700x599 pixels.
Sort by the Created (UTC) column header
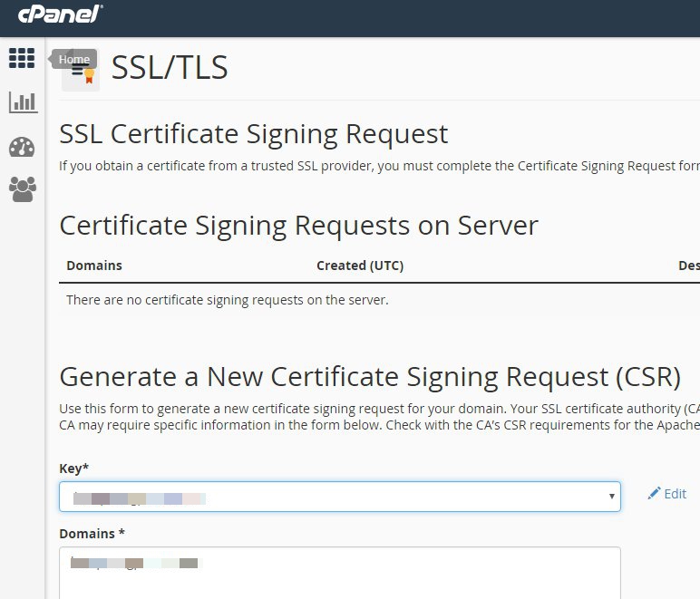[360, 266]
